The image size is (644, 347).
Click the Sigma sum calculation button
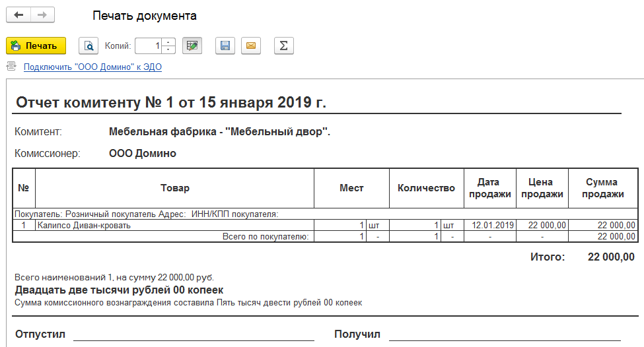pos(283,46)
